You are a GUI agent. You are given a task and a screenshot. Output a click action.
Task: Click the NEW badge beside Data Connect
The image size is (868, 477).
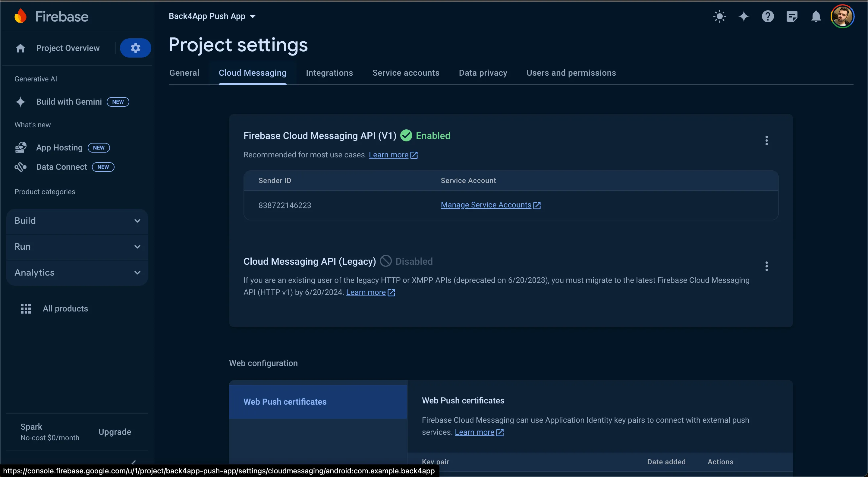point(103,167)
